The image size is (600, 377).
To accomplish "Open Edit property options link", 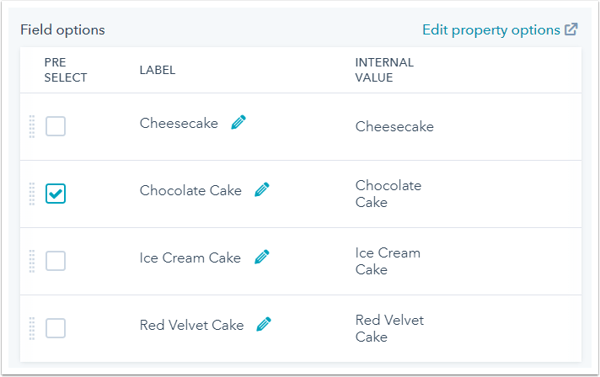I will click(x=491, y=30).
